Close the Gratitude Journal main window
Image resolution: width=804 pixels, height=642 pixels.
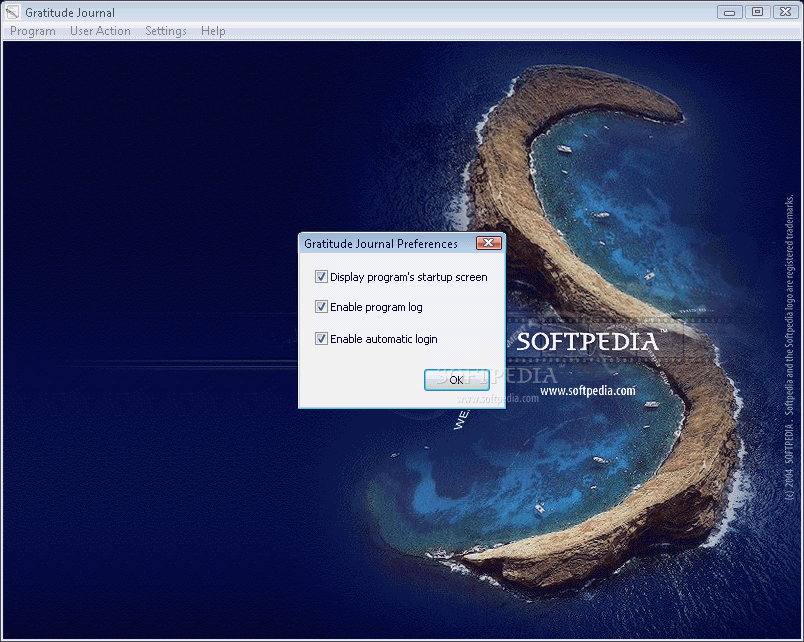tap(785, 12)
